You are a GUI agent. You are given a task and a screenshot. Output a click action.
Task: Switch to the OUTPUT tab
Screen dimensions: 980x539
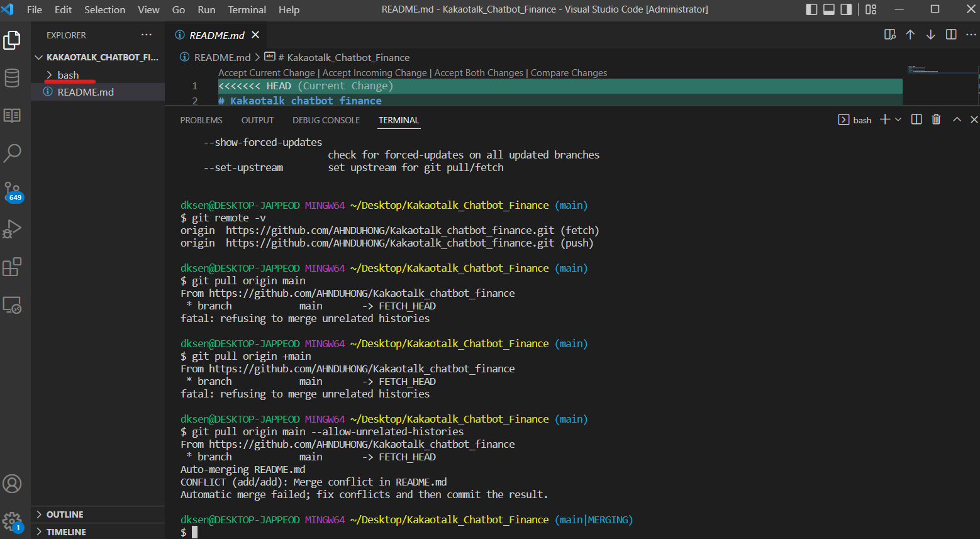257,120
